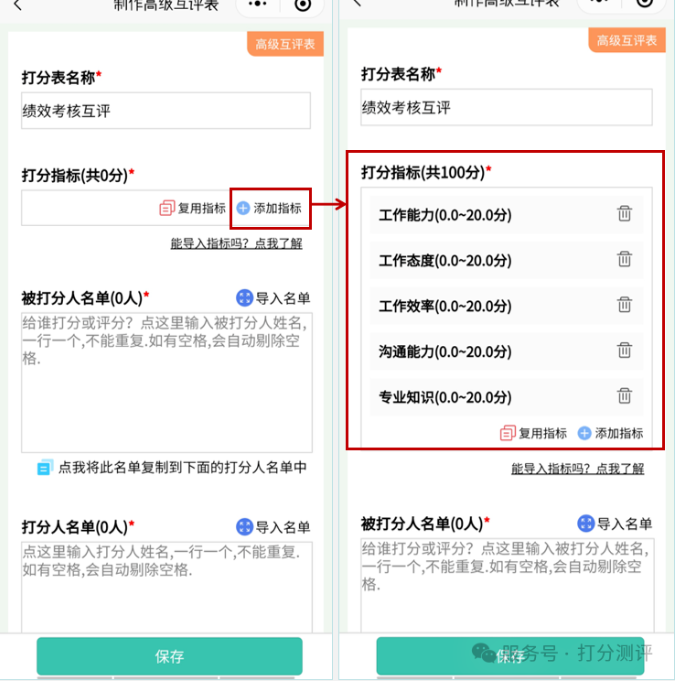Open 能导入指标吗 help link in right panel
The height and width of the screenshot is (681, 675).
pos(577,469)
